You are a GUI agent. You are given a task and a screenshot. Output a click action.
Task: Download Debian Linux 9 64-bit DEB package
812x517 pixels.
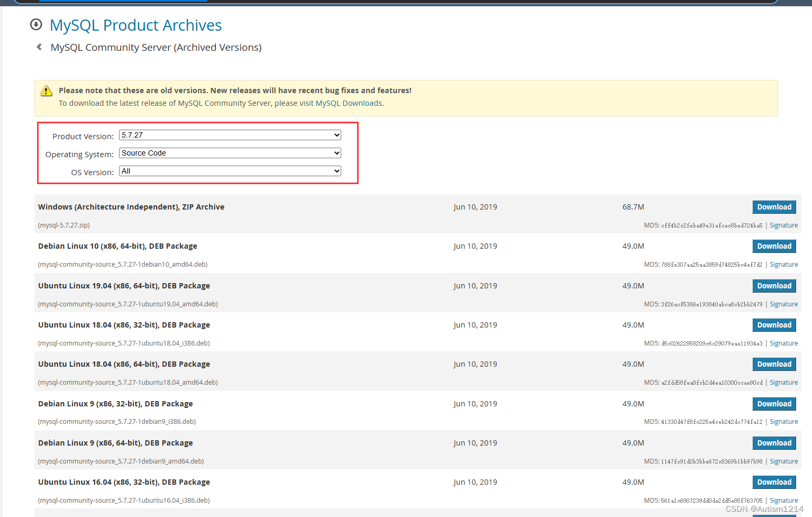tap(774, 443)
